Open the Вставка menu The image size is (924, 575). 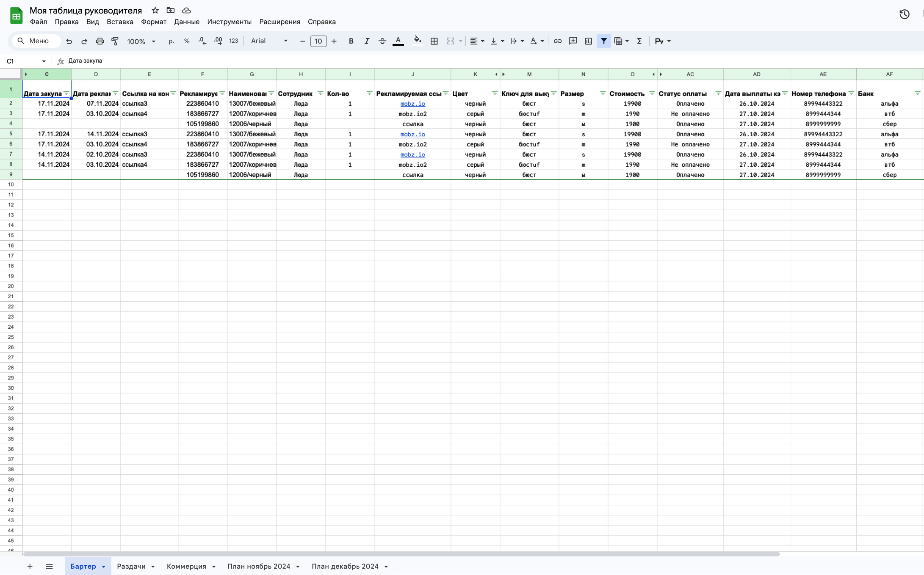[x=120, y=22]
